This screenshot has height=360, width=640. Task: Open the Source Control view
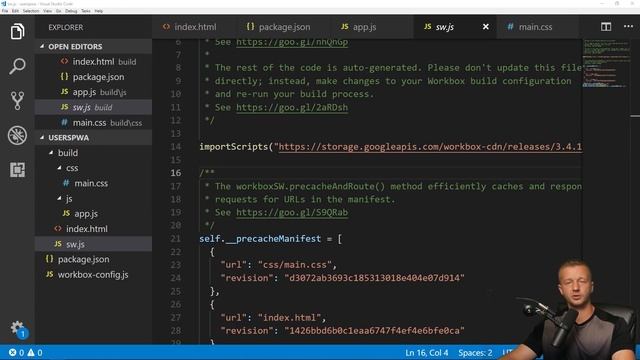[17, 100]
